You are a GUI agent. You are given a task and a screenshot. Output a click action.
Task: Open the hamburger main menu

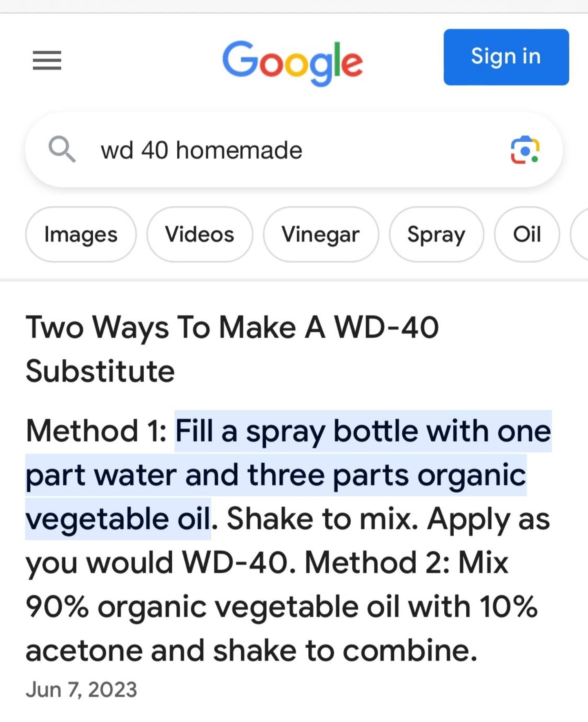pyautogui.click(x=47, y=60)
